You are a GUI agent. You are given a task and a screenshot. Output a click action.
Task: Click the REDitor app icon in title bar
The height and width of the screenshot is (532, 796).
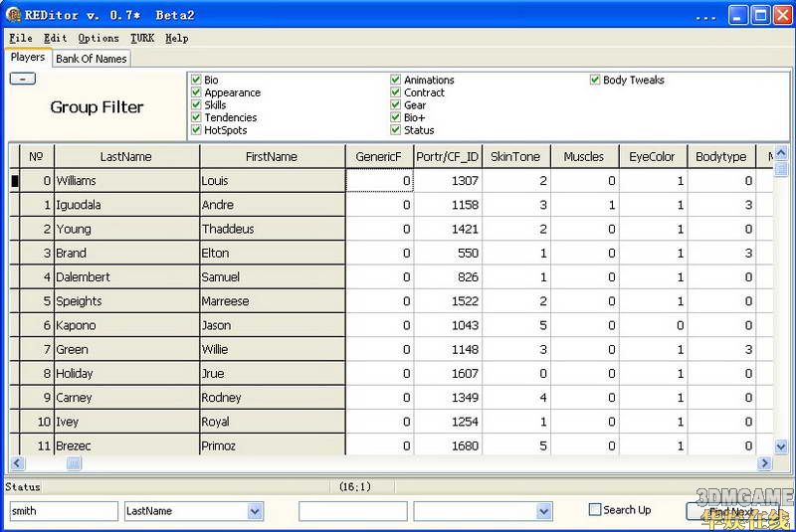point(13,15)
